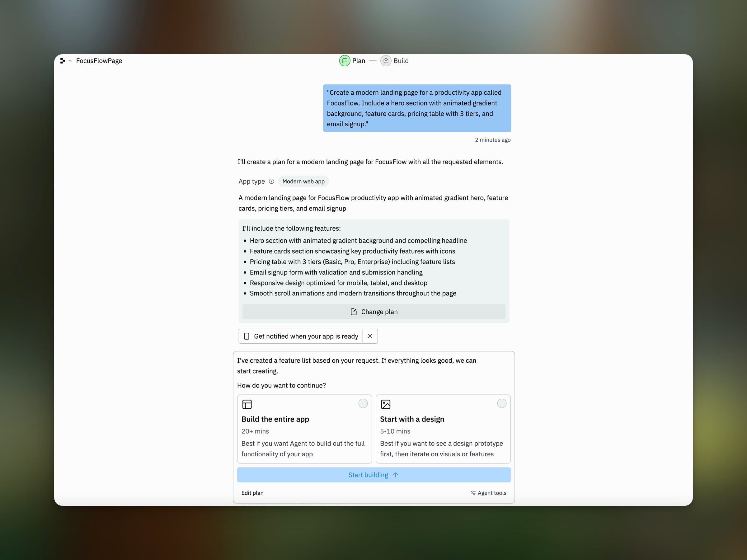Select the Start with a design radio
The height and width of the screenshot is (560, 747).
501,404
